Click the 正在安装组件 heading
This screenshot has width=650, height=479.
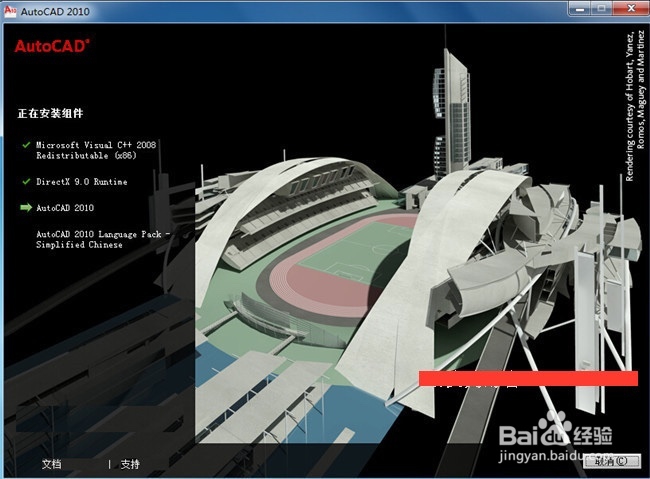pos(50,113)
